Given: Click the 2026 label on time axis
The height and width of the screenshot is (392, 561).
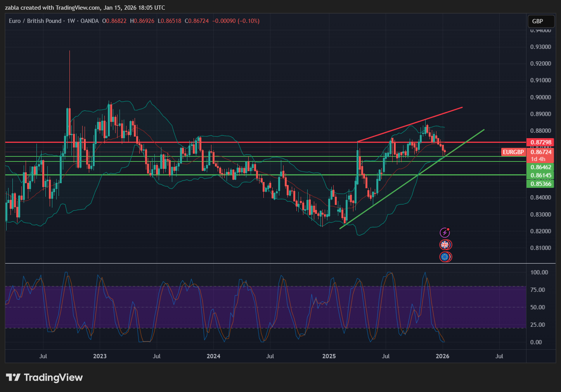Looking at the screenshot, I should click(443, 356).
